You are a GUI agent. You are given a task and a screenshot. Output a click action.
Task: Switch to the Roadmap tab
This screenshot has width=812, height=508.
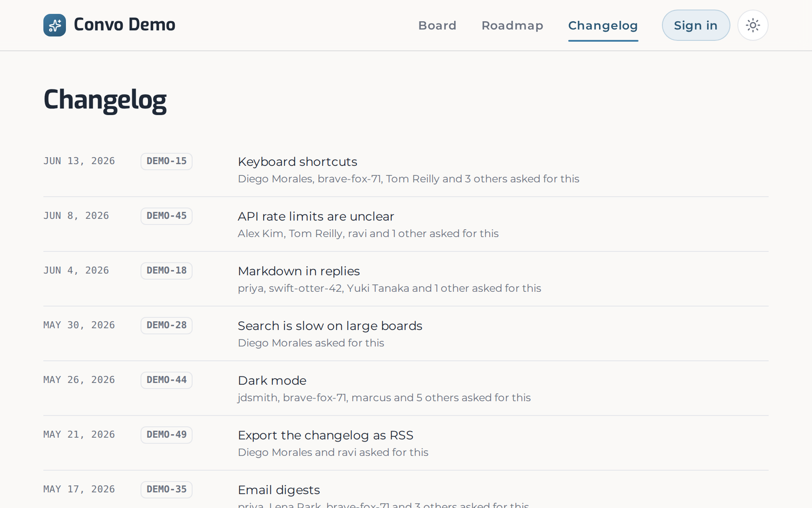click(512, 26)
